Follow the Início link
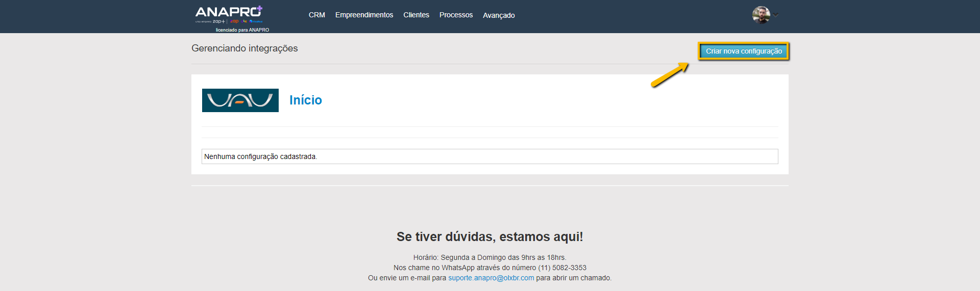Image resolution: width=980 pixels, height=291 pixels. point(305,100)
